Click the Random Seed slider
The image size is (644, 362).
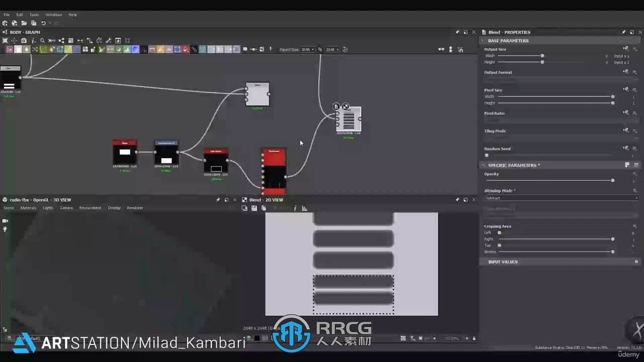549,155
